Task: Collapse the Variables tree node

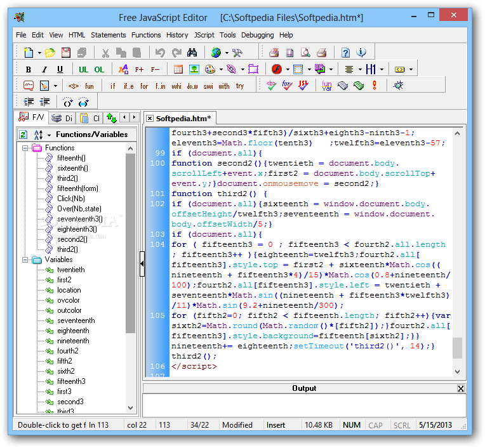Action: click(x=25, y=260)
